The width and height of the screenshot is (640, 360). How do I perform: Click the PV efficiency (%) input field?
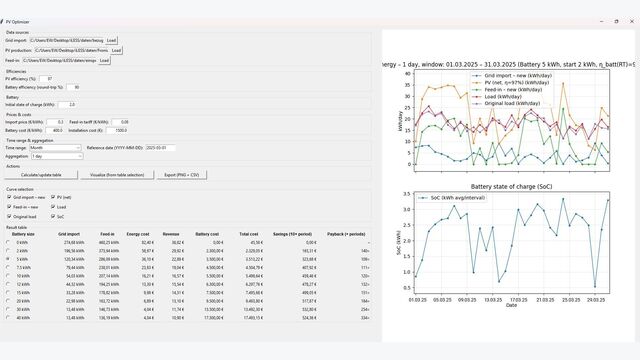(46, 79)
